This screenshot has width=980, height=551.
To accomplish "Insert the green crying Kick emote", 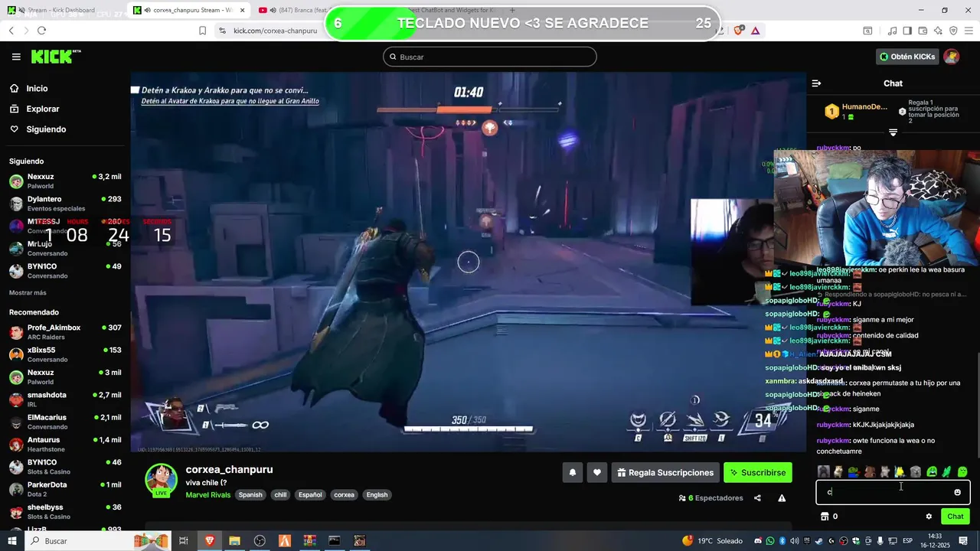I will [932, 472].
